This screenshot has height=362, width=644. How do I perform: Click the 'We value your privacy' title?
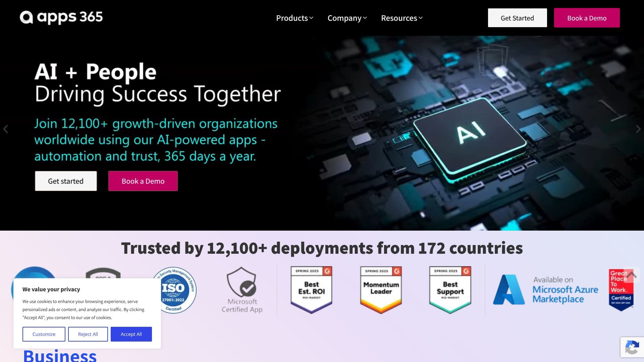pyautogui.click(x=51, y=289)
